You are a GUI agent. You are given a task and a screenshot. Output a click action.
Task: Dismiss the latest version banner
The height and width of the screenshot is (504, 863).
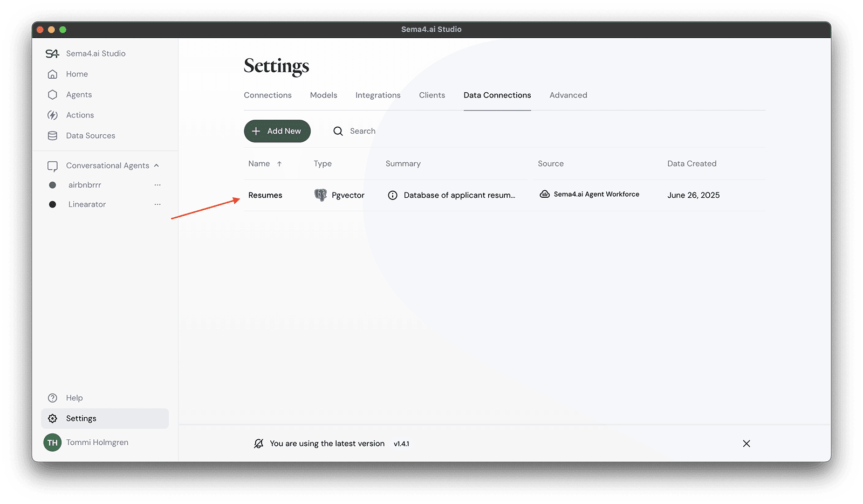point(746,443)
